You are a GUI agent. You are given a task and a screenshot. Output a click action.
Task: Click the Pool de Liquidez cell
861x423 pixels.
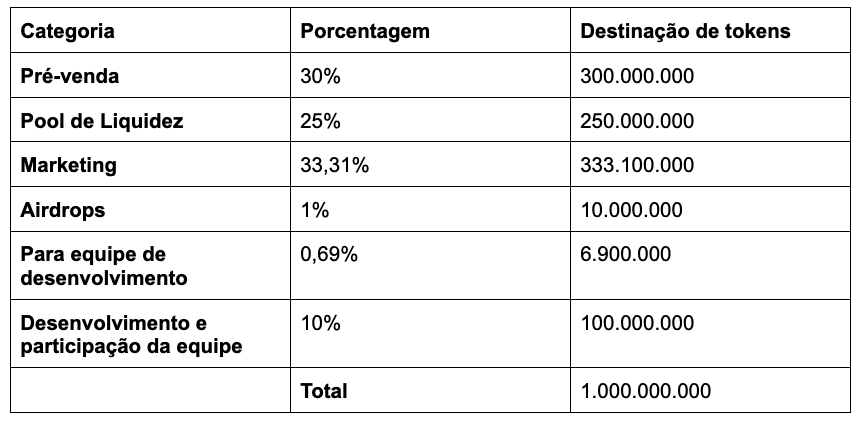point(150,120)
